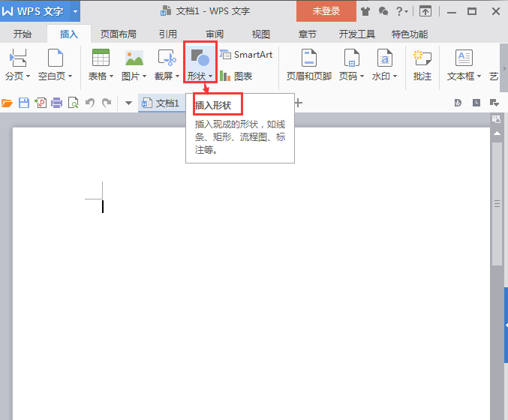Screen dimensions: 508x420
Task: Open header and footer (页眉和页脚)
Action: 308,64
